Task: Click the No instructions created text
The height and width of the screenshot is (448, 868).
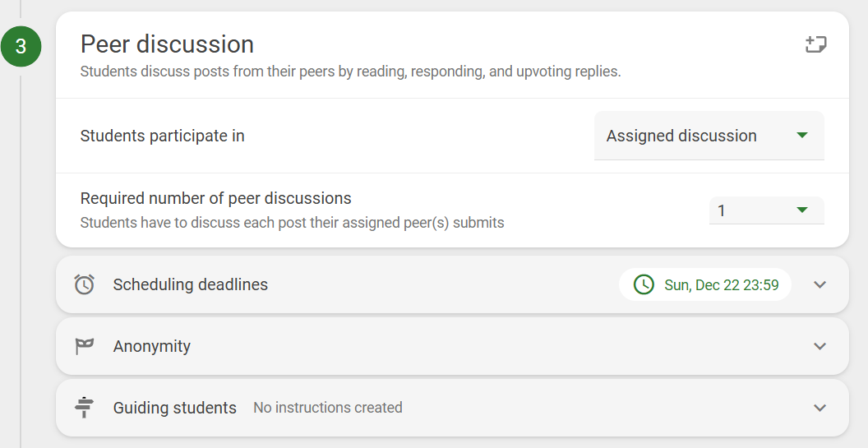Action: click(328, 408)
